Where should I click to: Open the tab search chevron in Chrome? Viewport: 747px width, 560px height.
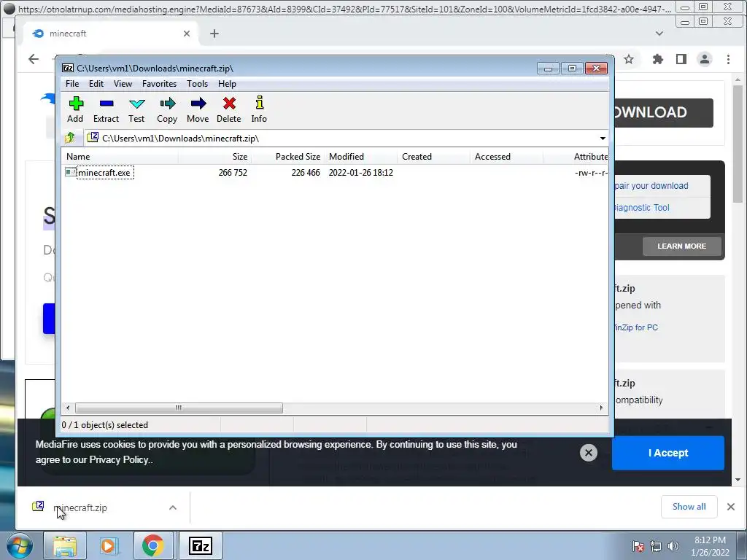[659, 34]
